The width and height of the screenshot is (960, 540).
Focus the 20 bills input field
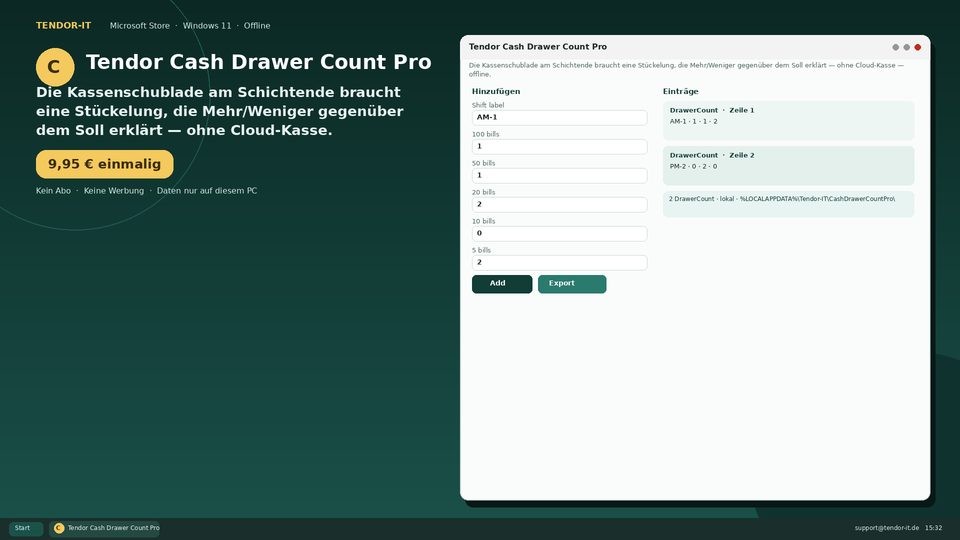[560, 204]
